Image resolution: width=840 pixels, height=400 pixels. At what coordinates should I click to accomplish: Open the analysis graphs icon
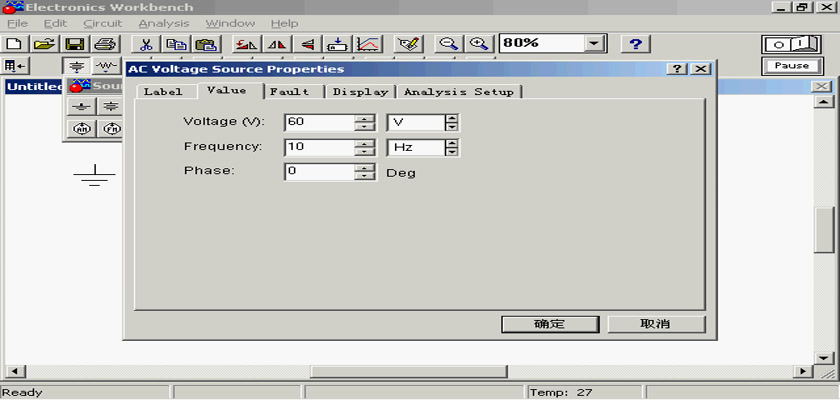368,44
